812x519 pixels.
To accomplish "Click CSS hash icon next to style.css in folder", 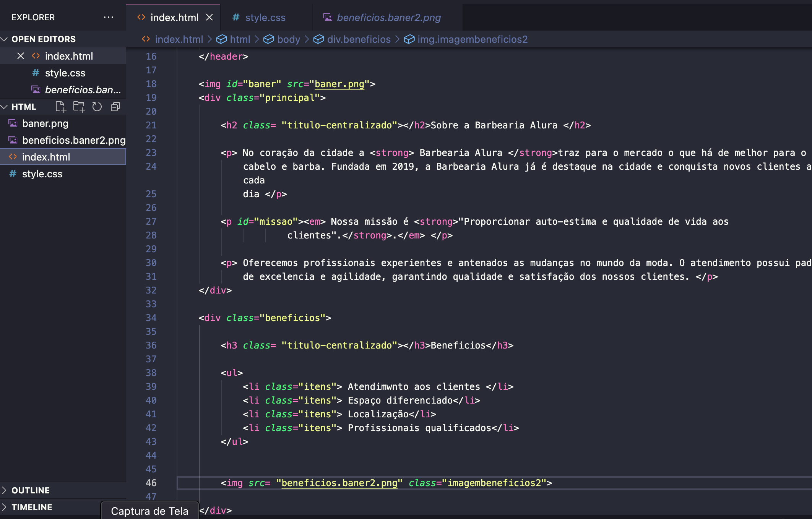I will tap(13, 174).
